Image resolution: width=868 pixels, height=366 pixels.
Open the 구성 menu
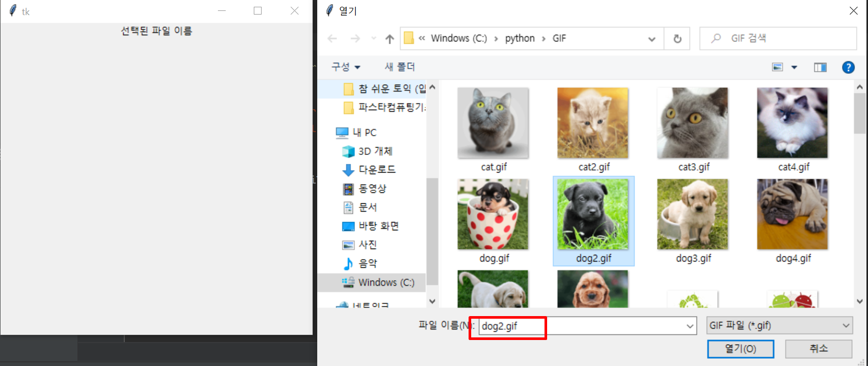tap(346, 67)
